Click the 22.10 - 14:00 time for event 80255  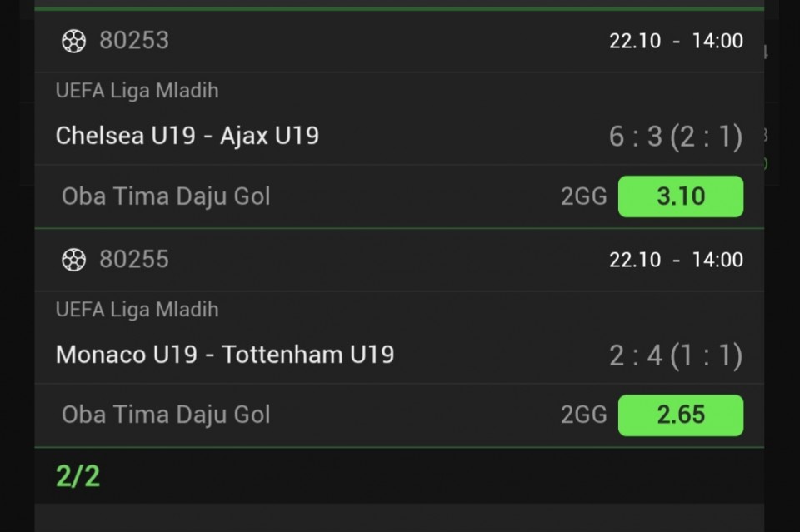tap(676, 260)
